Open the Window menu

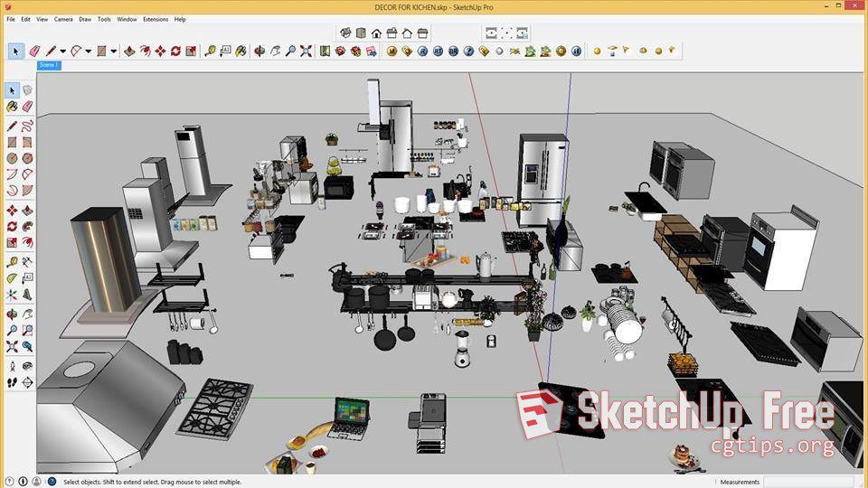tap(127, 19)
